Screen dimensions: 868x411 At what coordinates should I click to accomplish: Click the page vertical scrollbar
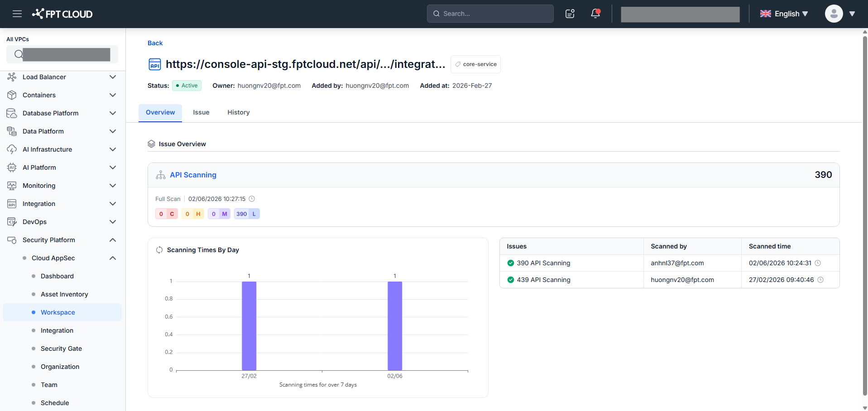pyautogui.click(x=865, y=215)
